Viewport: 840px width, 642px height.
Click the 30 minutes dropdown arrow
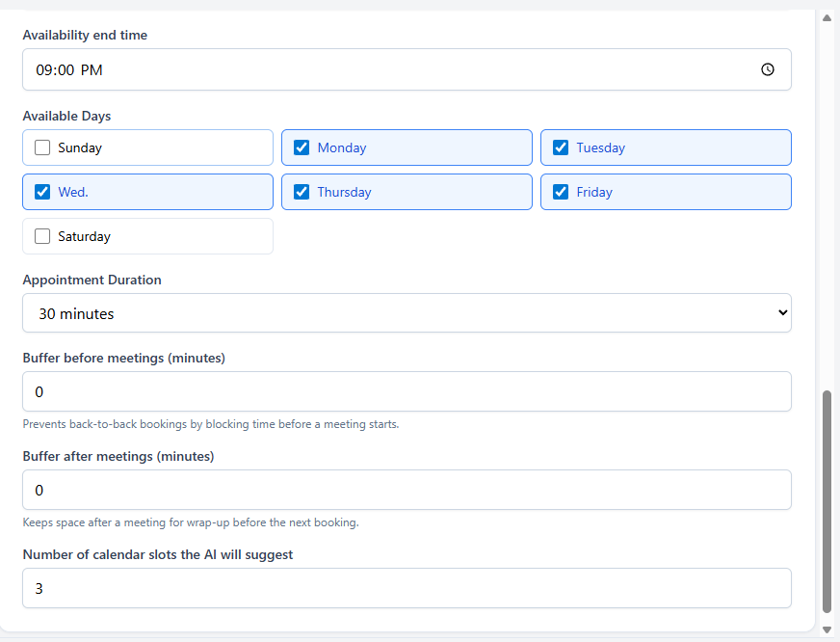pyautogui.click(x=782, y=313)
